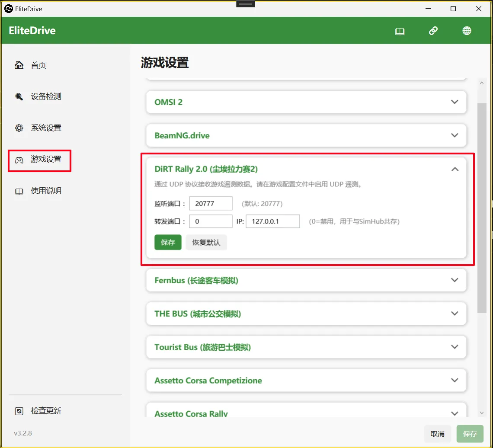Click the scrollbar up arrow
The image size is (493, 448).
[482, 83]
